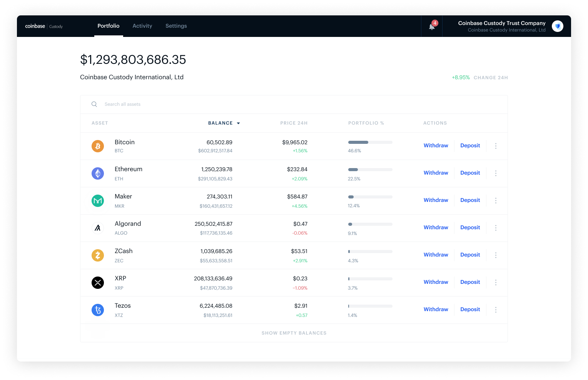Viewport: 588px width, 380px height.
Task: Deposit Tezos
Action: tap(470, 309)
